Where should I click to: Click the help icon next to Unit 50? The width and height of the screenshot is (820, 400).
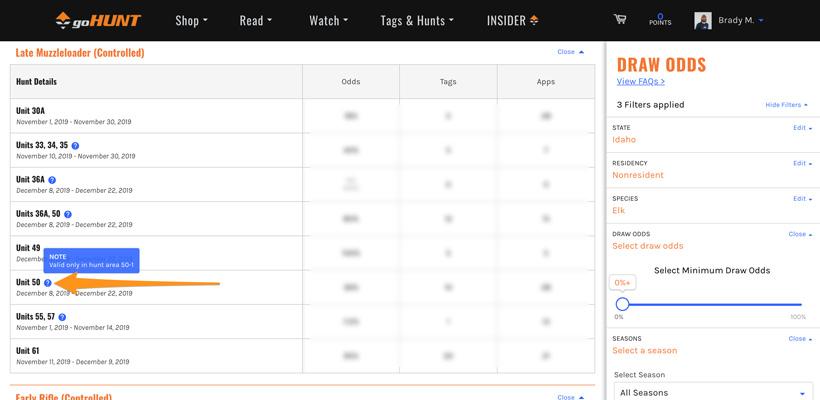[48, 283]
